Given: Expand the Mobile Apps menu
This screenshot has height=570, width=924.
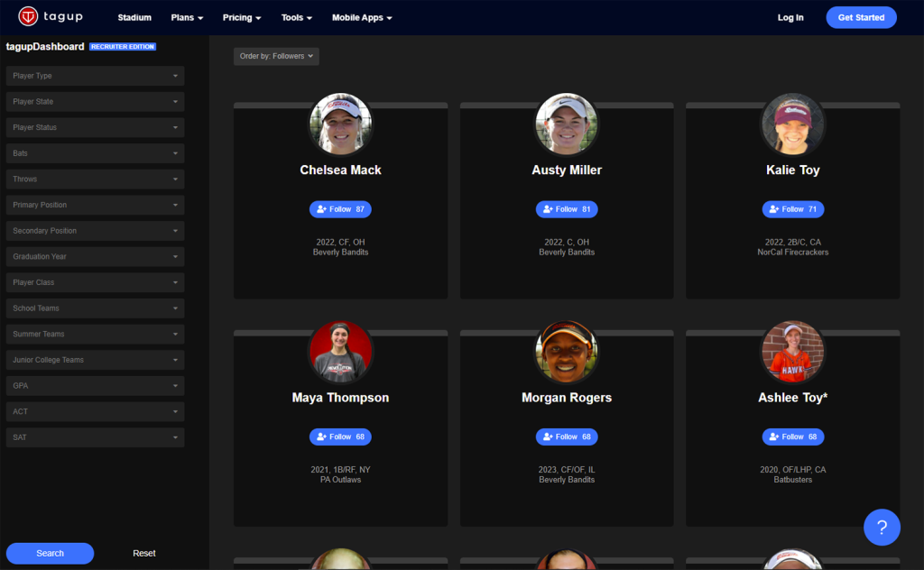Looking at the screenshot, I should click(362, 18).
